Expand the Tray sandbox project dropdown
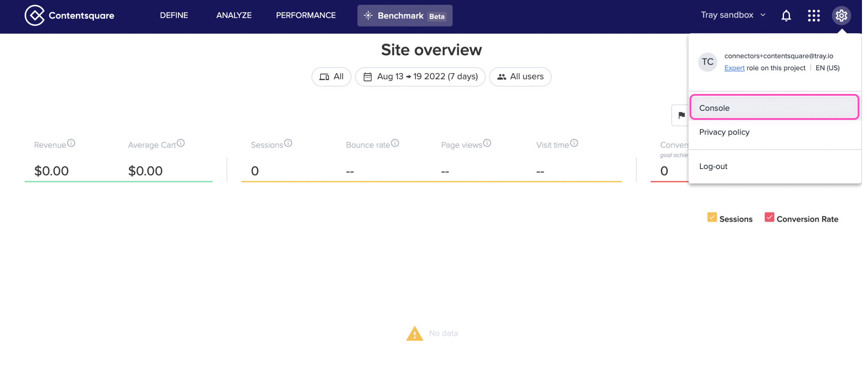The image size is (868, 385). pos(733,15)
